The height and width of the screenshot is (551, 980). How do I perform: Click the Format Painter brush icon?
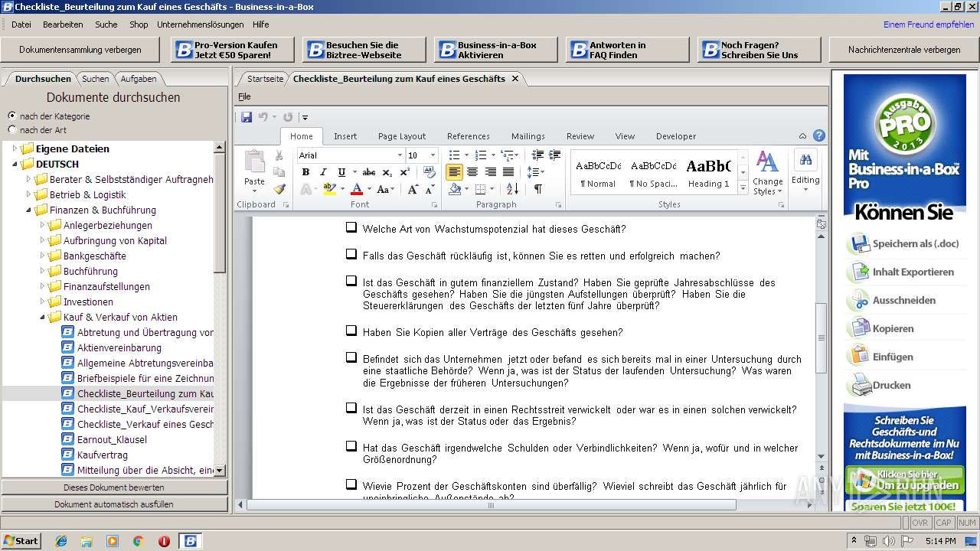(279, 189)
